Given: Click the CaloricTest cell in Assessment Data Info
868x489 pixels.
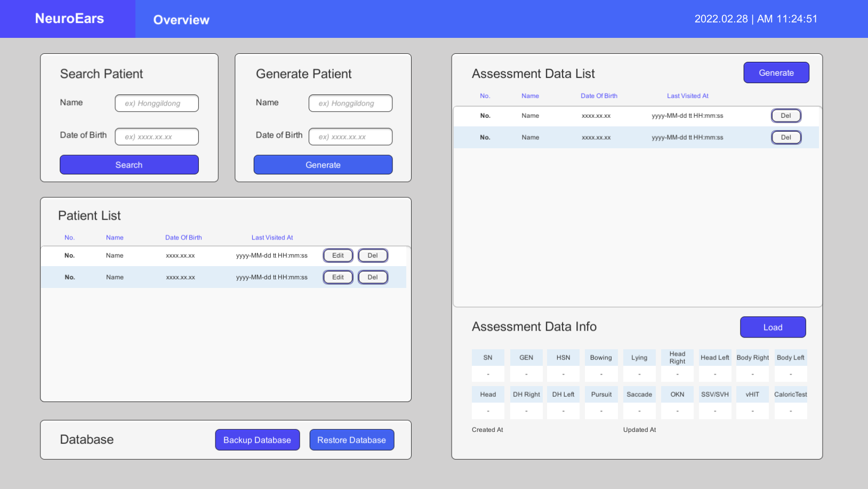Looking at the screenshot, I should [x=791, y=411].
